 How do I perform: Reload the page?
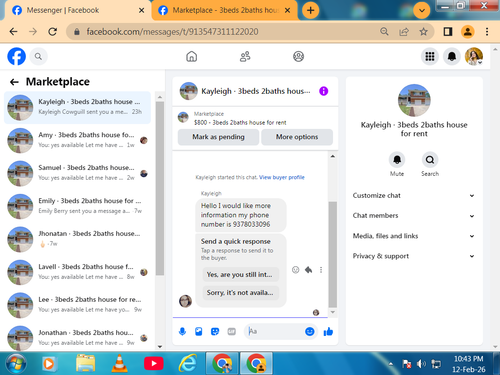(x=52, y=32)
